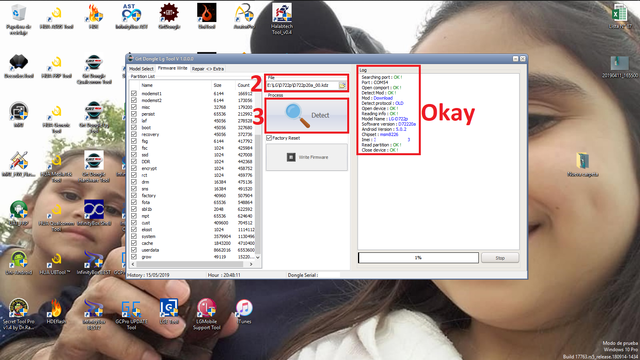The image size is (640, 360).
Task: Click 'Android Version' line in the log
Action: click(x=384, y=129)
